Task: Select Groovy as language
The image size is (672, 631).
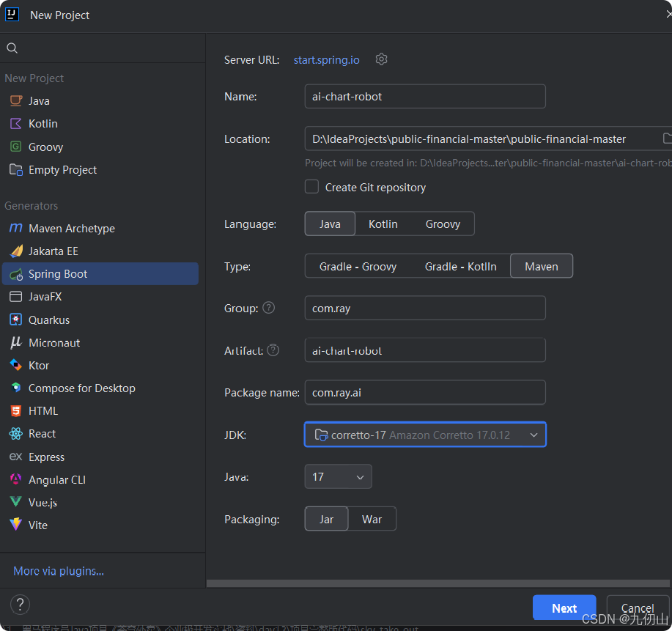Action: coord(443,224)
